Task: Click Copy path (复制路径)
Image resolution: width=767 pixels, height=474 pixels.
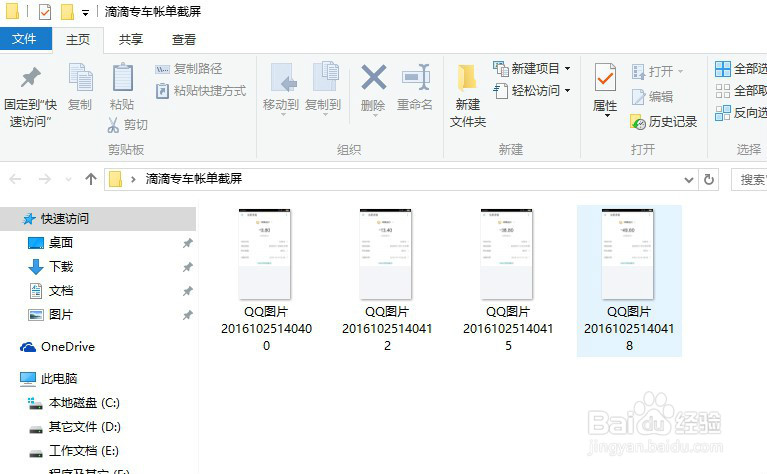Action: coord(188,69)
